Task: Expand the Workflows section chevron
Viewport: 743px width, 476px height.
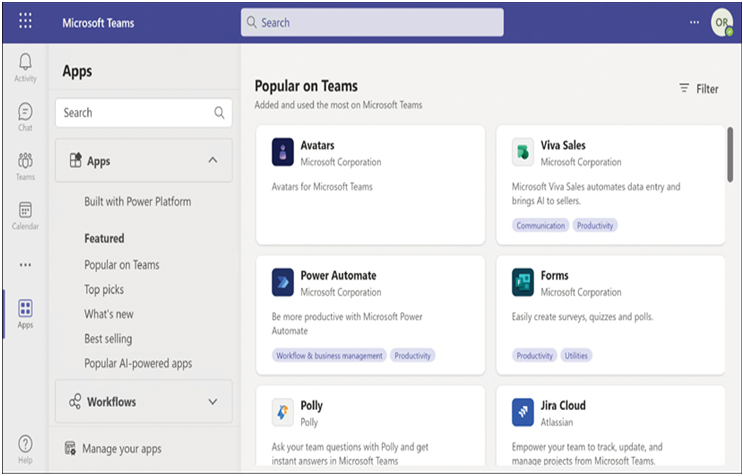Action: pos(213,402)
